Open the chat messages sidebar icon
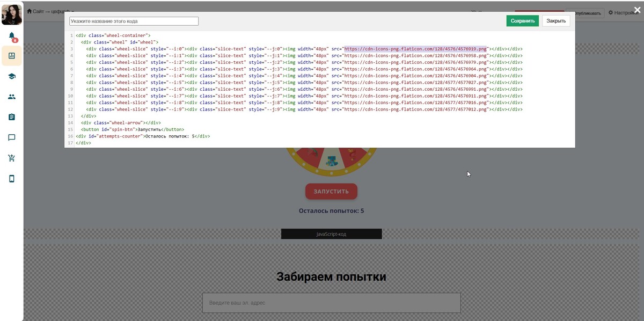644x321 pixels. pyautogui.click(x=12, y=137)
